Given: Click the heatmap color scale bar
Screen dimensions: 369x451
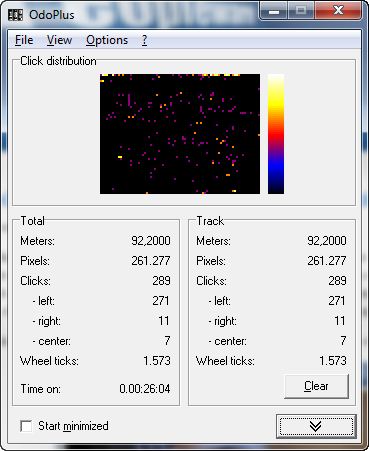Looking at the screenshot, I should [276, 134].
